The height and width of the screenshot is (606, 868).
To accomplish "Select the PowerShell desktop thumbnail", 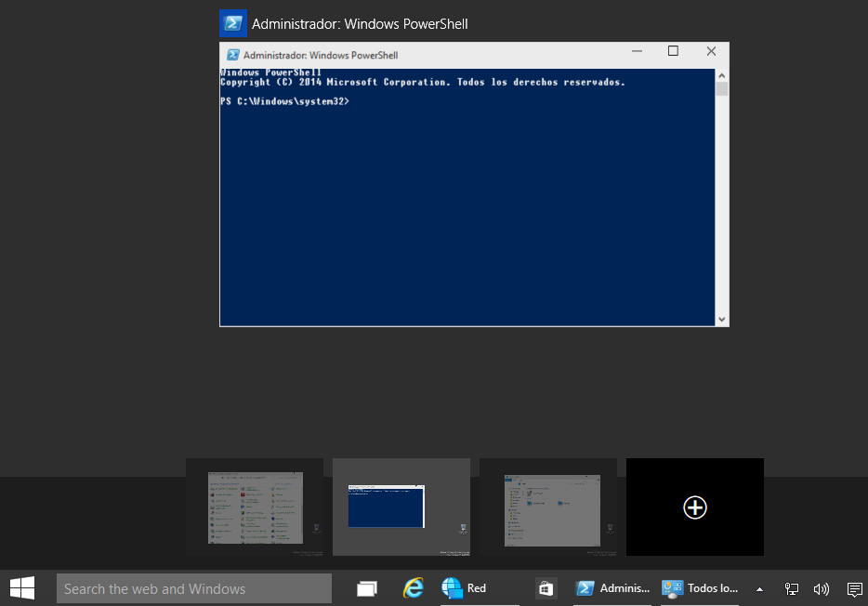I will point(401,507).
